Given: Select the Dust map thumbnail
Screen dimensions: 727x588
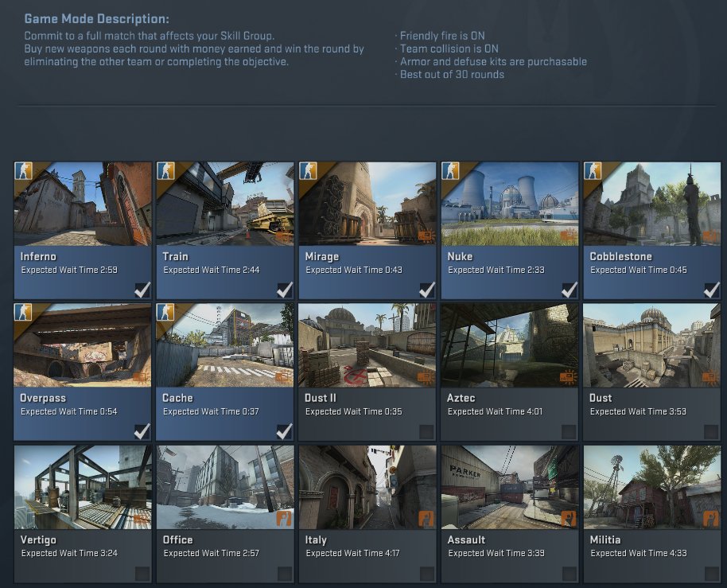Looking at the screenshot, I should pyautogui.click(x=652, y=345).
